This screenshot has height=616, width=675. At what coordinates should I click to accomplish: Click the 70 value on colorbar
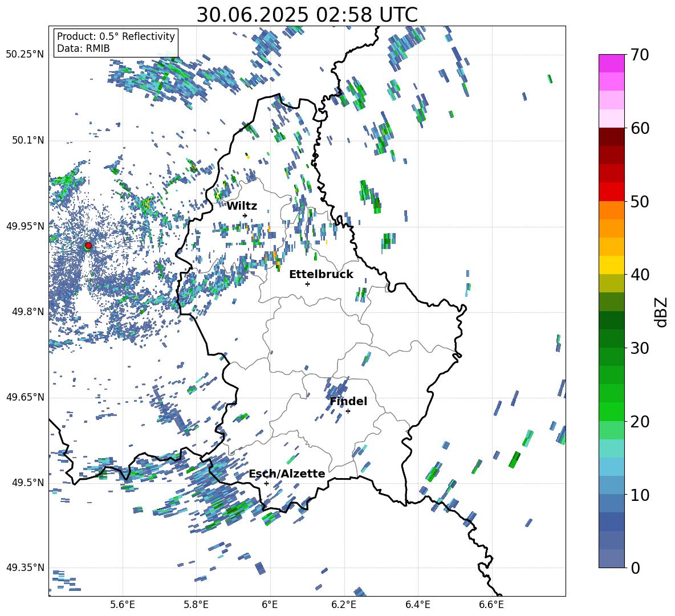click(x=640, y=55)
